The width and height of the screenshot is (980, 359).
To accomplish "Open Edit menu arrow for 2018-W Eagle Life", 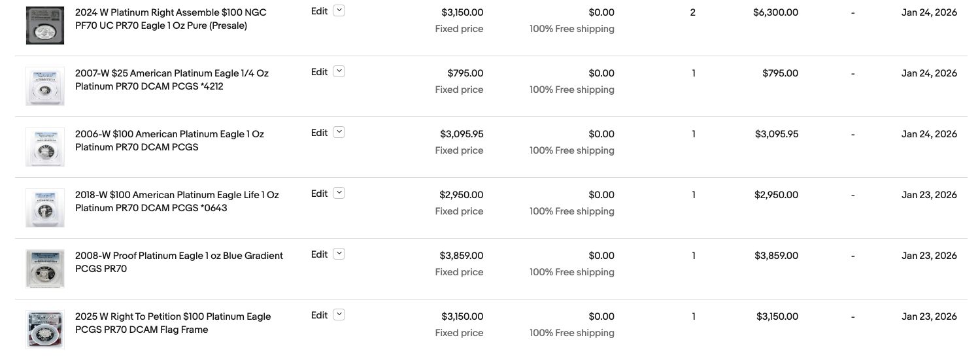I will (339, 193).
